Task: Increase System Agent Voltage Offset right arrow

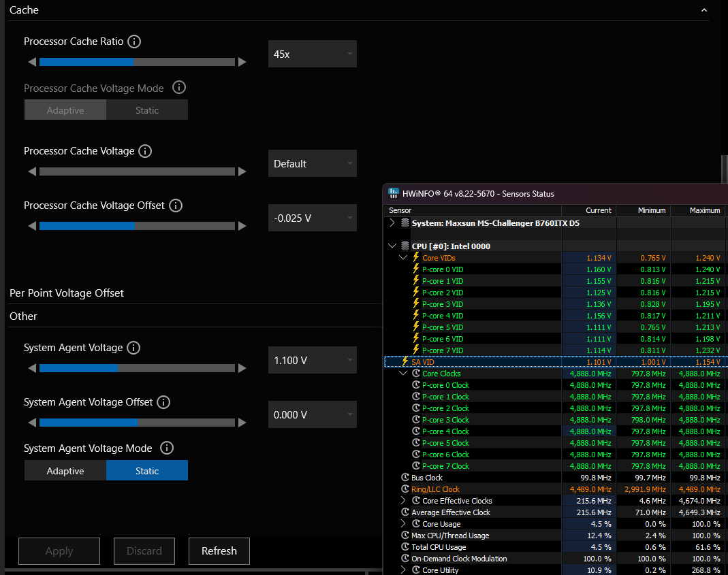Action: click(x=242, y=423)
